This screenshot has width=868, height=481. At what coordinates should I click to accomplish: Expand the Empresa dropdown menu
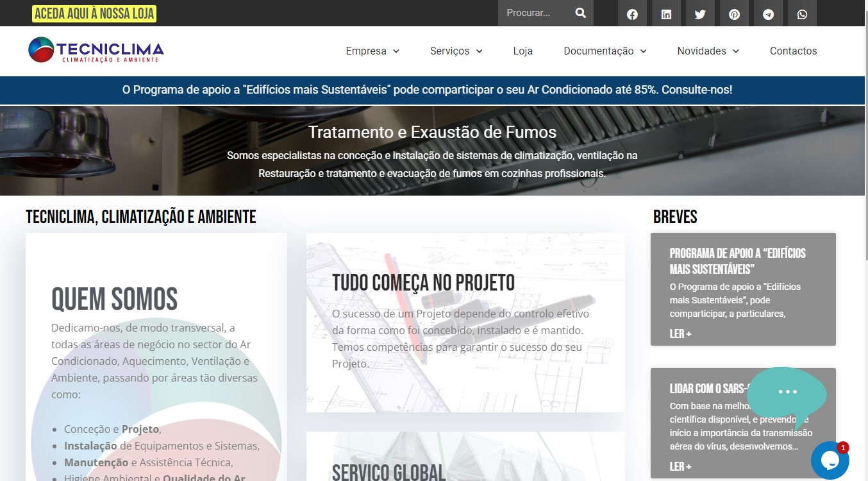pos(372,51)
